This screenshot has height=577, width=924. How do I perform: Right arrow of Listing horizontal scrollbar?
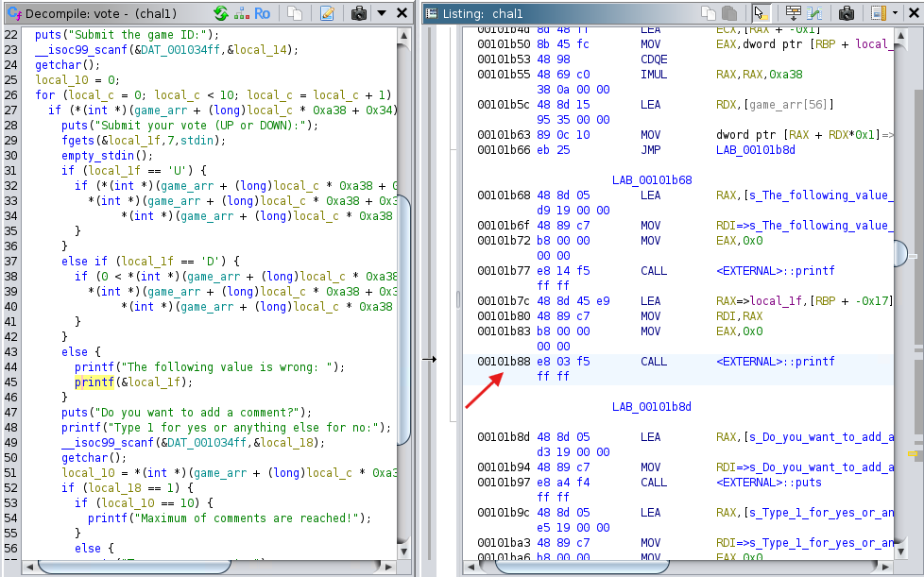[887, 567]
